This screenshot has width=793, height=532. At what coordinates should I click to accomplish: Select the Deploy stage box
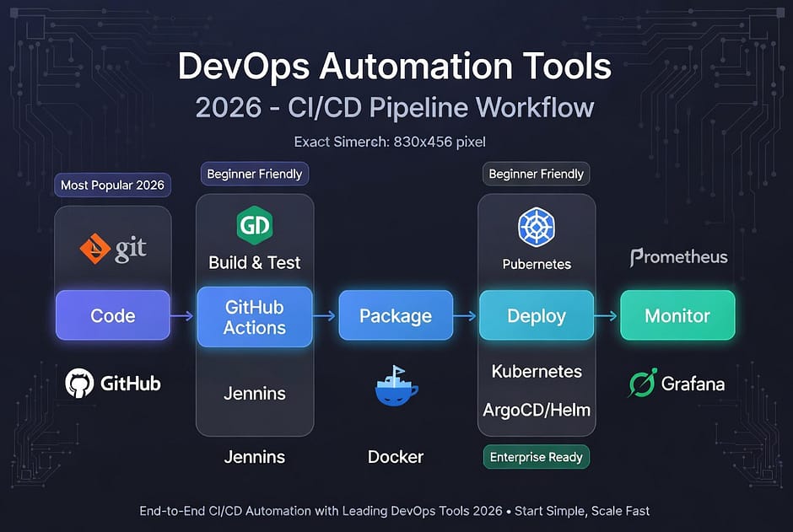tap(537, 315)
